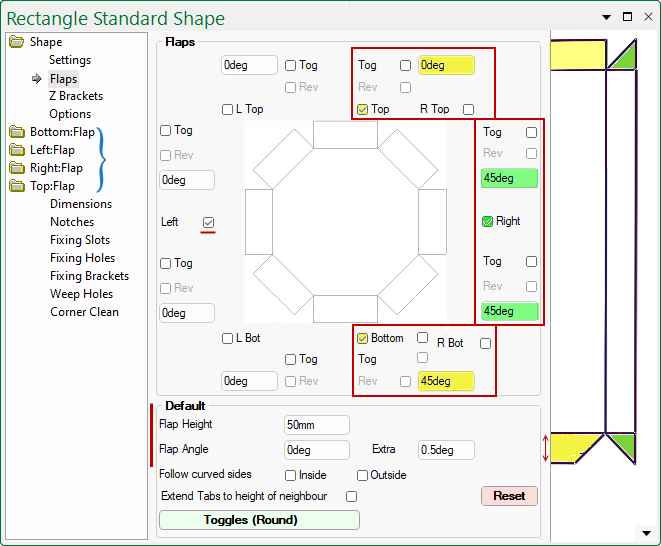Select Settings in the Shape tree
Screen dimensions: 661x546
pyautogui.click(x=70, y=60)
